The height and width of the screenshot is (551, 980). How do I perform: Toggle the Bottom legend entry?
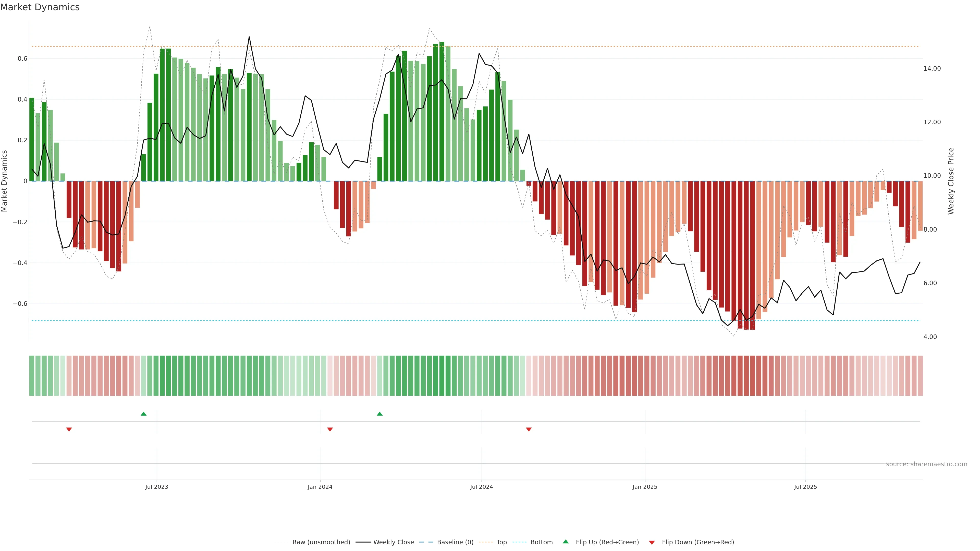pos(541,542)
